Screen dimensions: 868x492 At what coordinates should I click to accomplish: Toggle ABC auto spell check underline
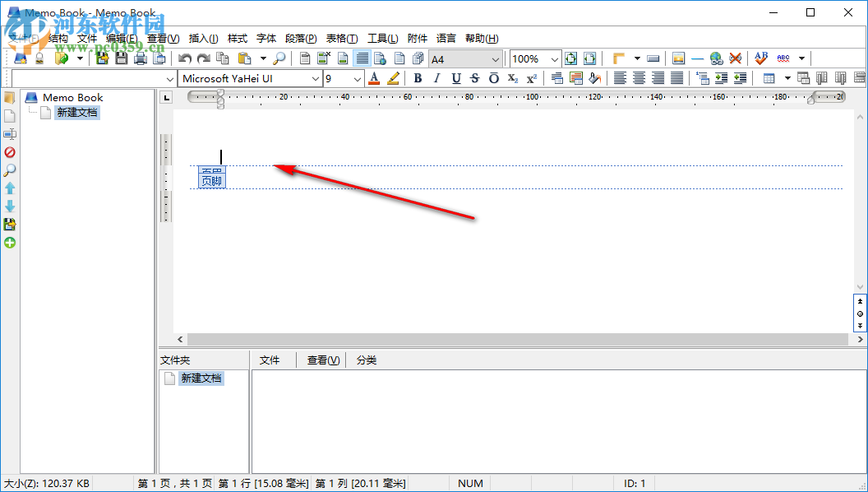[x=783, y=58]
